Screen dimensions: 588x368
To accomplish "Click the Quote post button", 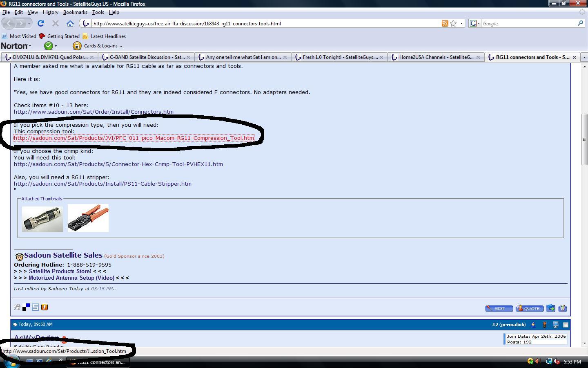I will click(530, 308).
